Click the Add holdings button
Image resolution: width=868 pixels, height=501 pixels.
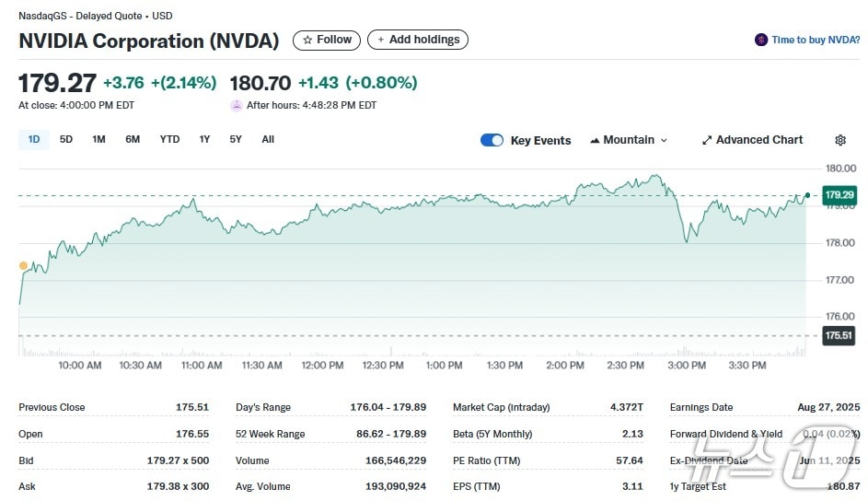point(418,40)
